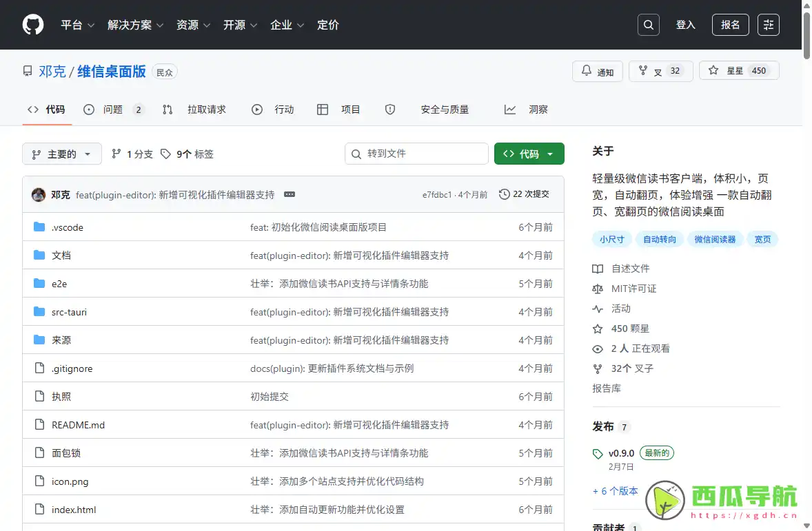Fork the repository with 叉 button

coord(661,72)
